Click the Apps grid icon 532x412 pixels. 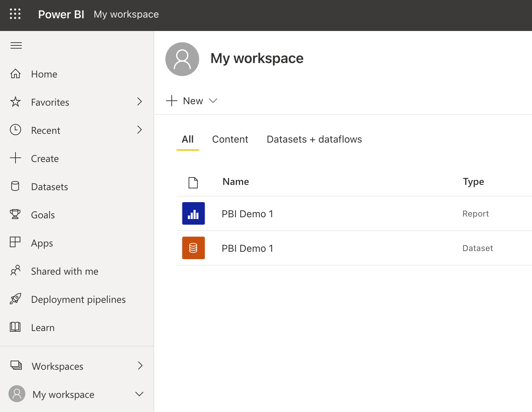(15, 242)
